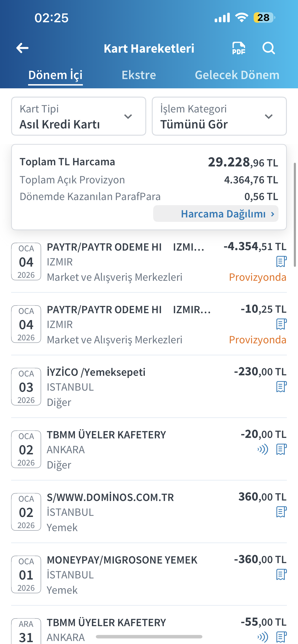Open Harcama Dağılımı chevron button
The height and width of the screenshot is (644, 298).
(x=216, y=214)
